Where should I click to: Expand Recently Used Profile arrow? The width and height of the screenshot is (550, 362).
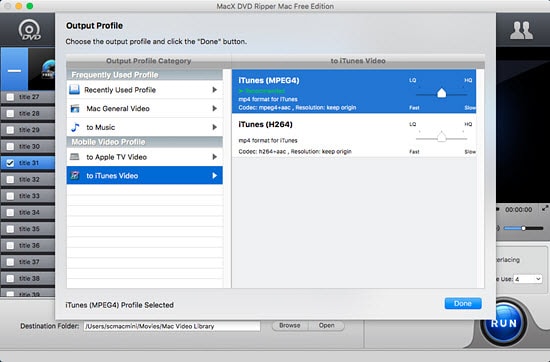(x=214, y=90)
